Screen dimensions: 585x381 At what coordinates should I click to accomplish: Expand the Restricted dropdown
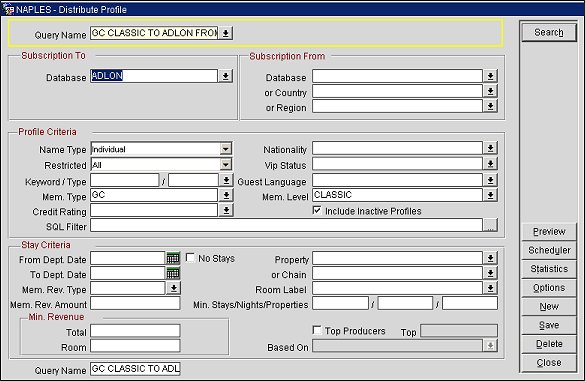[x=225, y=165]
